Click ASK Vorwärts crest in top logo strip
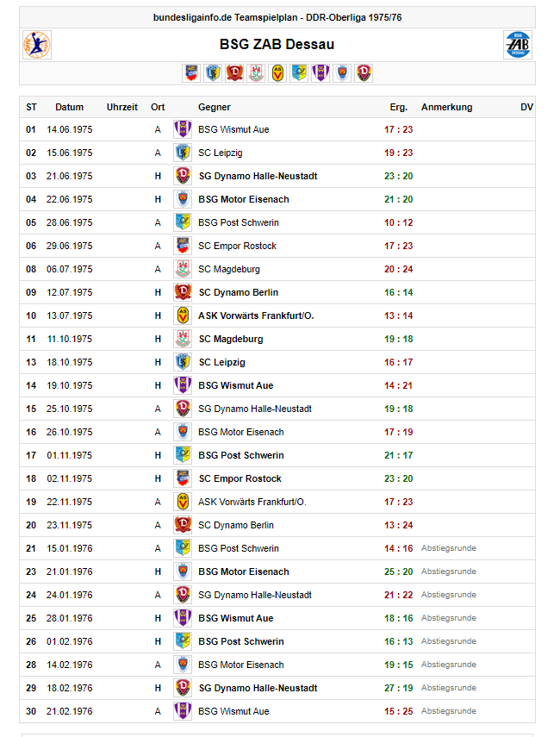The height and width of the screenshot is (737, 560). [x=277, y=73]
